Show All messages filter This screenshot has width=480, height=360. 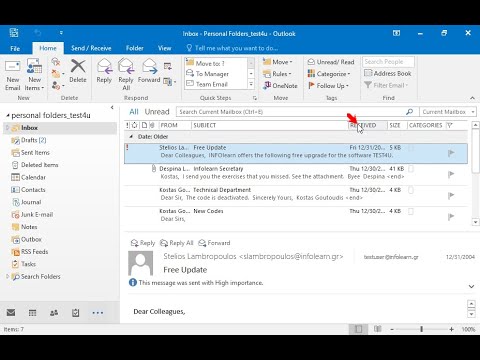click(x=134, y=112)
